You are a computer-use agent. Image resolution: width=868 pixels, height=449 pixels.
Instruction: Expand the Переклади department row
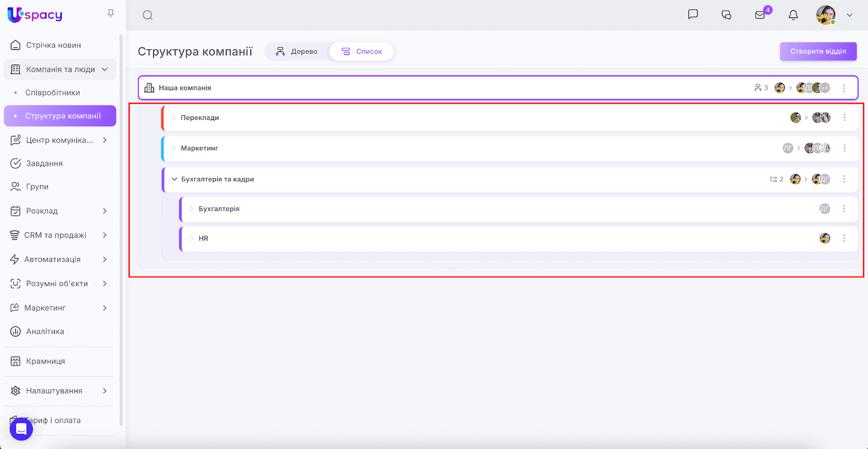coord(174,118)
